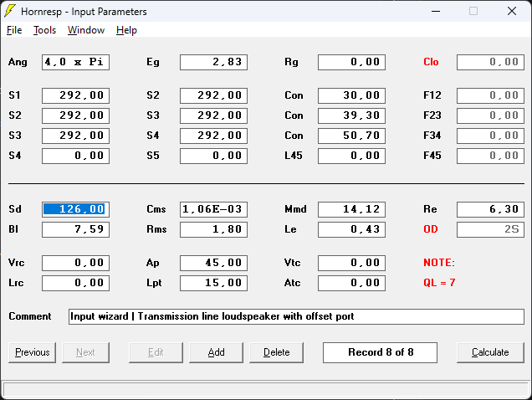
Task: Click the F12 value box
Action: click(491, 95)
